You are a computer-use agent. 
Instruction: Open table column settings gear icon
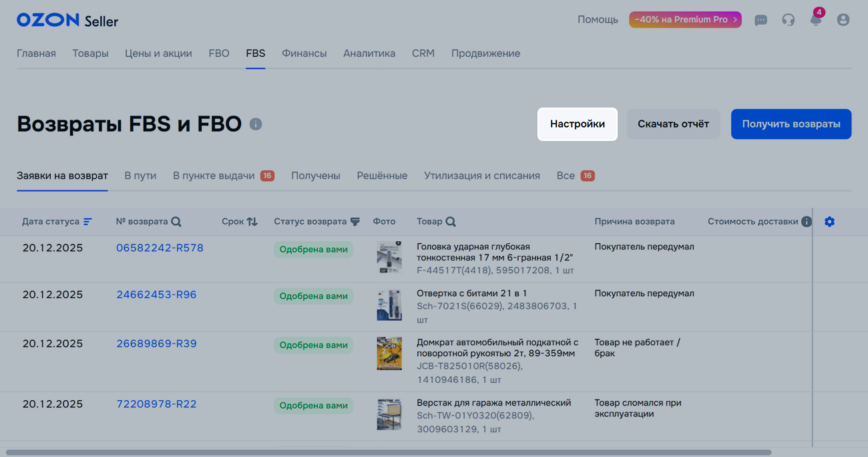point(829,222)
